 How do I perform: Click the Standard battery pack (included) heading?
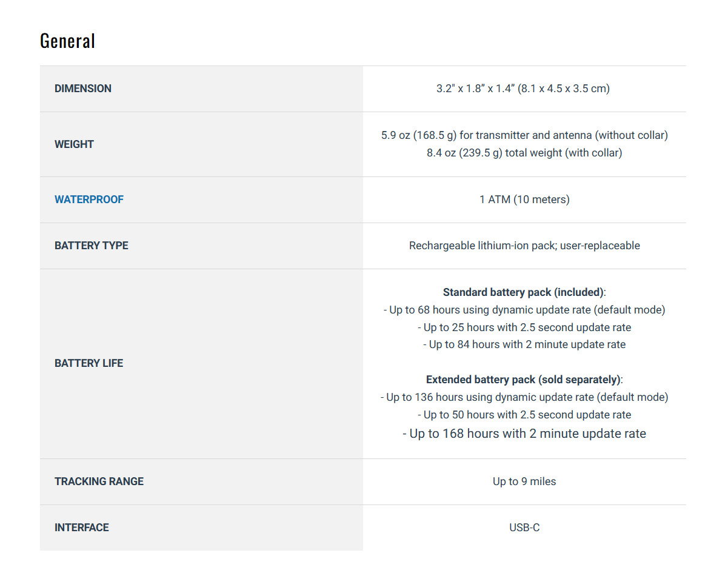(x=524, y=292)
